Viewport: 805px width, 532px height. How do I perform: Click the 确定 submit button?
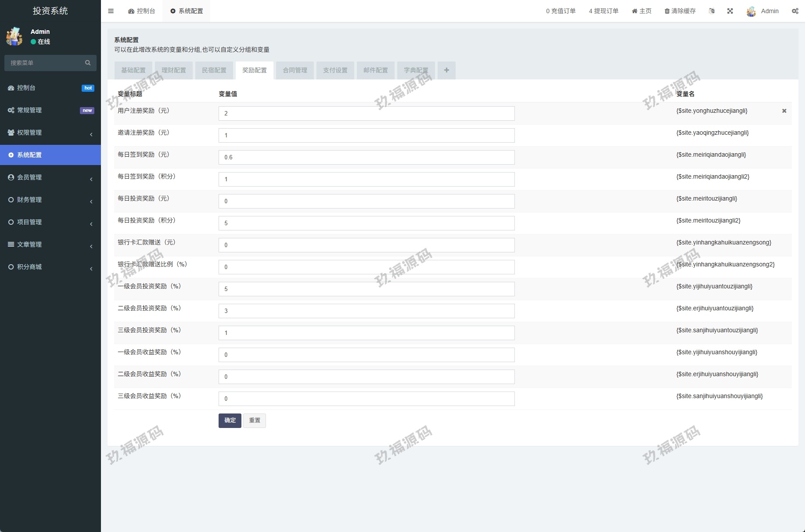230,421
